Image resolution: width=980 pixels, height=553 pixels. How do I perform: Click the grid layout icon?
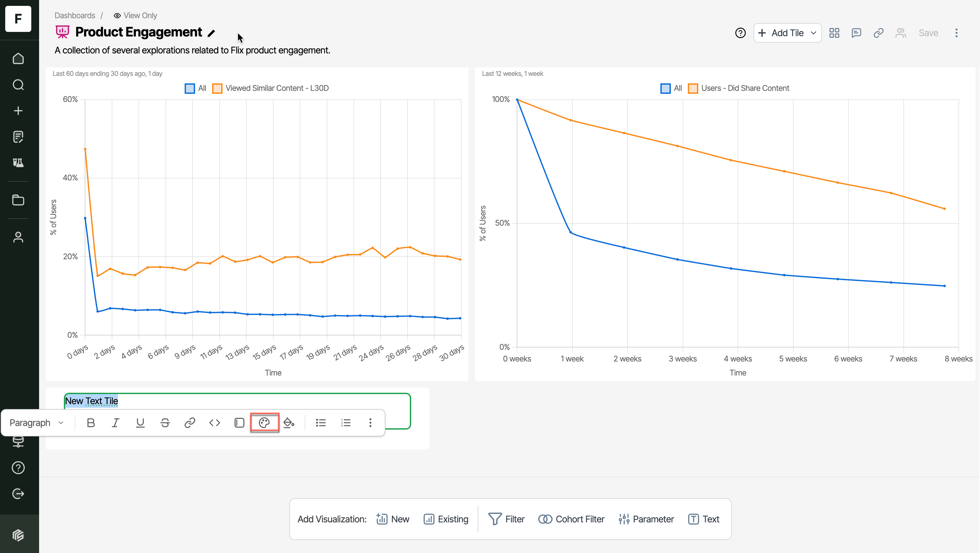pos(834,33)
